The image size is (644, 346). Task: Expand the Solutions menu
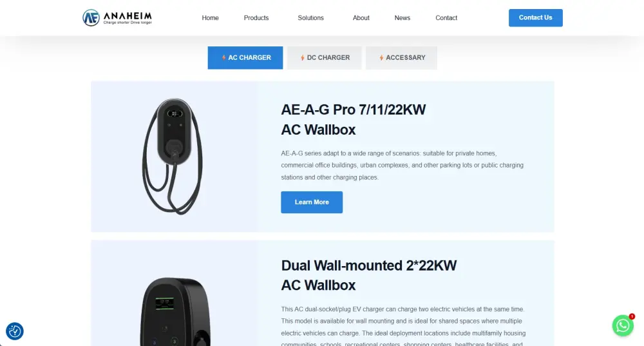pyautogui.click(x=310, y=17)
